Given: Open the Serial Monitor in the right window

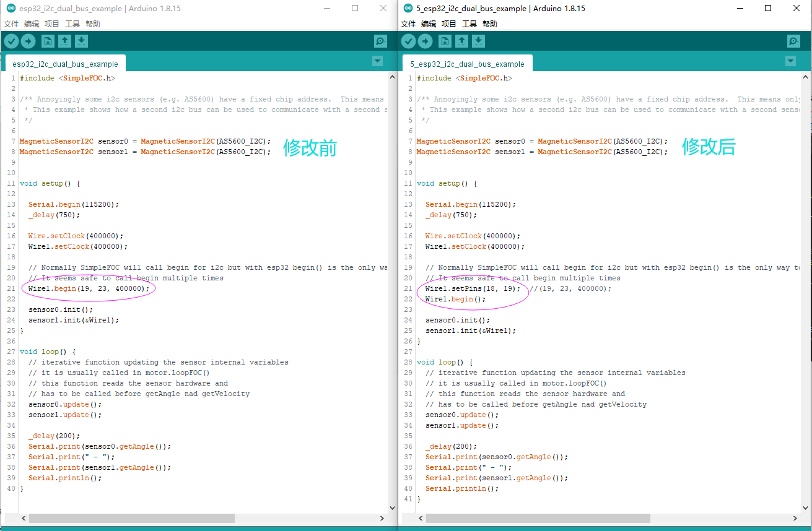Looking at the screenshot, I should pyautogui.click(x=793, y=40).
